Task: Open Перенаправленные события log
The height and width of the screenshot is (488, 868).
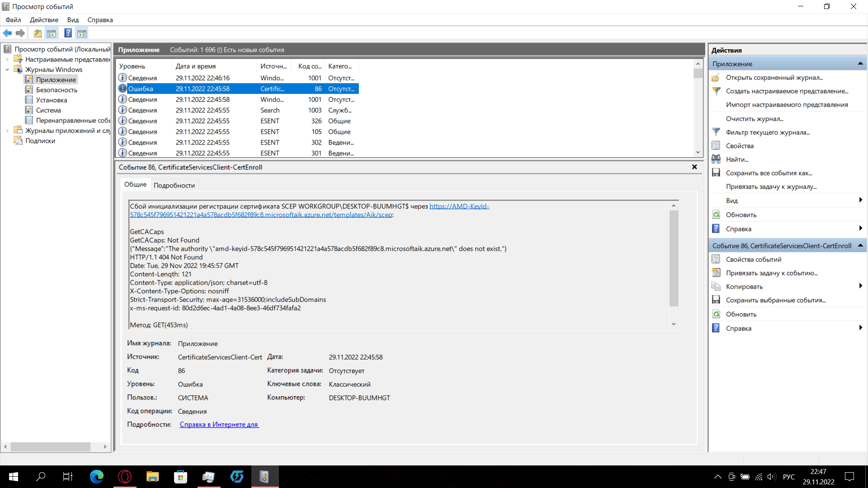Action: [x=73, y=120]
